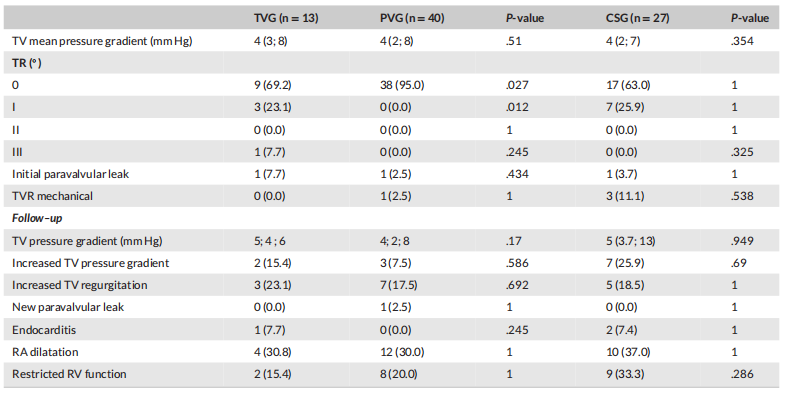Viewport: 785px width, 393px height.
Task: Click the PVG (n = 40) column header
Action: (x=412, y=19)
